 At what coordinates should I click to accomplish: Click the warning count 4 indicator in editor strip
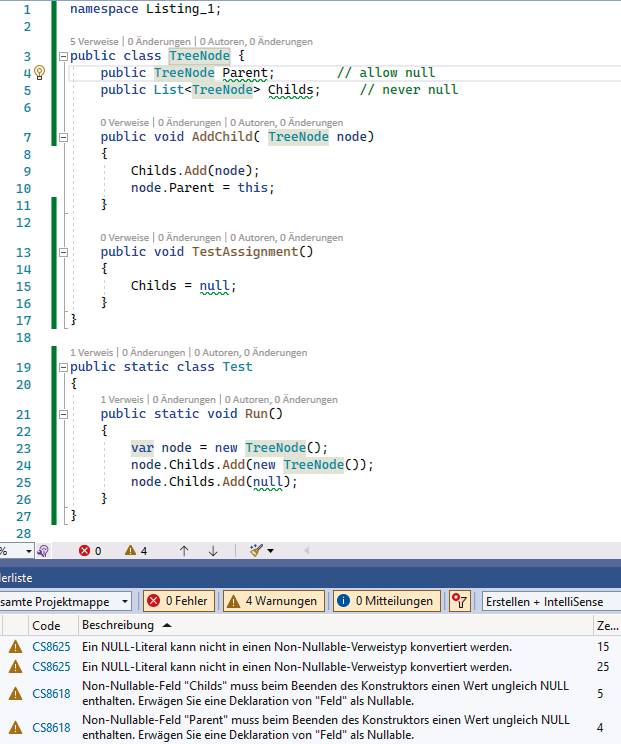pos(136,551)
